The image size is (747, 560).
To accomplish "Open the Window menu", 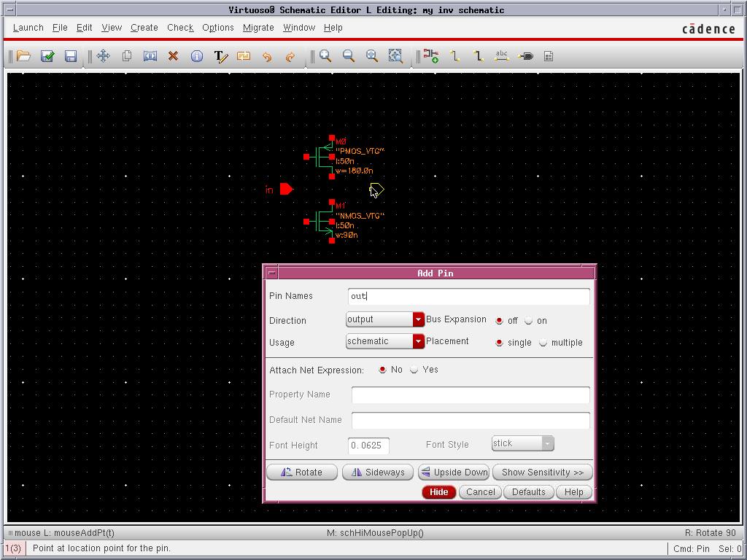I will click(x=299, y=28).
